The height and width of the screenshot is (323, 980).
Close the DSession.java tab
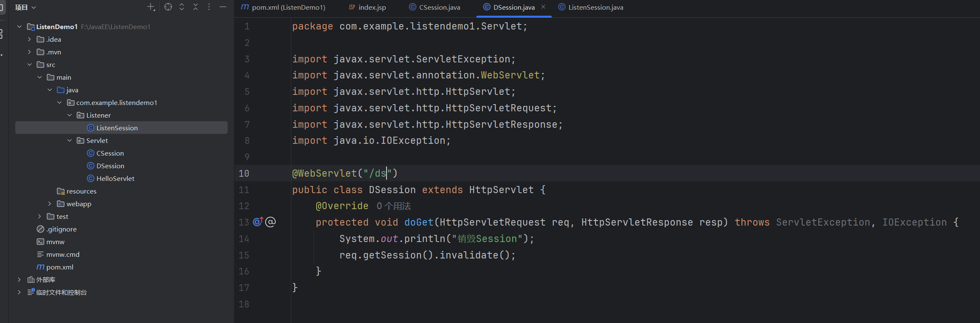tap(543, 7)
